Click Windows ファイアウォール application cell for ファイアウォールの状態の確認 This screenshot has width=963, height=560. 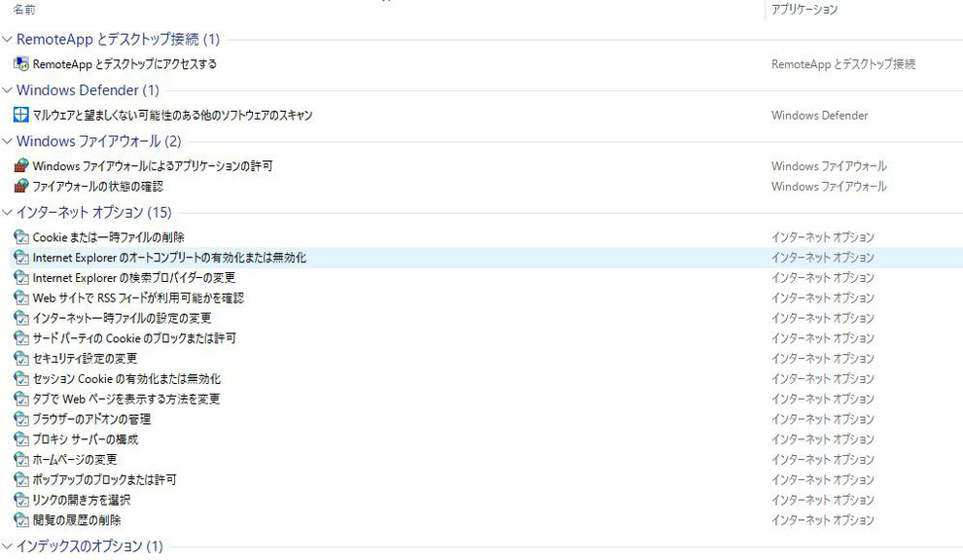tap(829, 186)
